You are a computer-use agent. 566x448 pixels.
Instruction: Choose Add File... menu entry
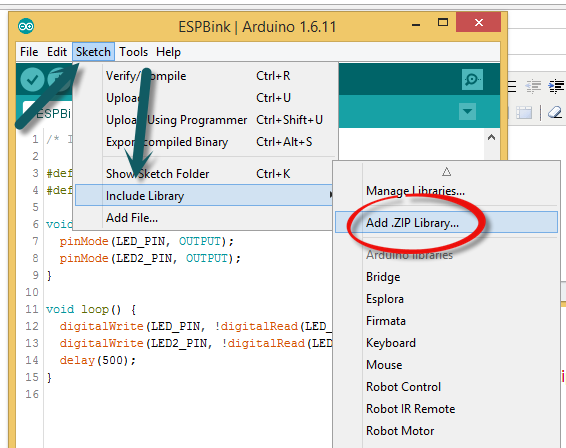[x=204, y=218]
